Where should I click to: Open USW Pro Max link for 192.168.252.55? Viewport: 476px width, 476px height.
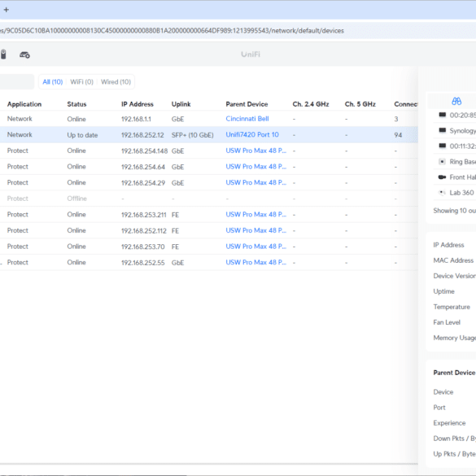point(256,262)
